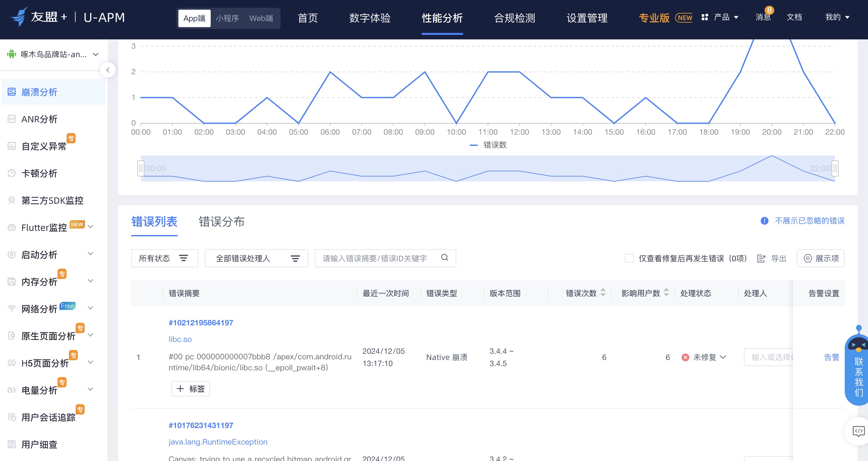
Task: Click the 标签 add tag button
Action: [x=190, y=389]
